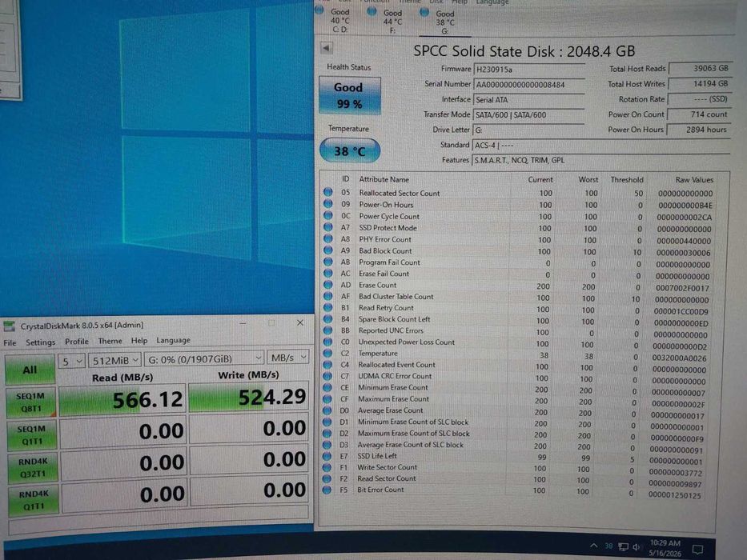The height and width of the screenshot is (560, 747).
Task: Click status icon for SSD Life Left row
Action: (x=327, y=456)
